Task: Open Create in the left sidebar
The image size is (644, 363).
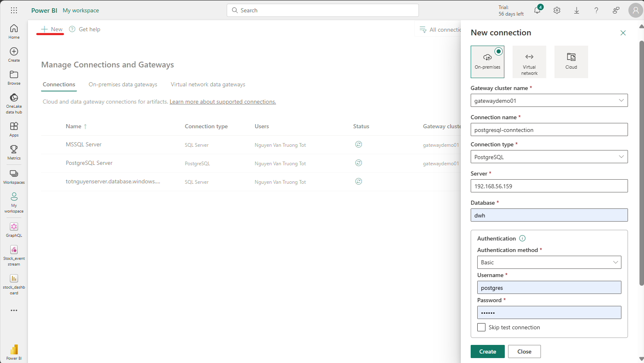Action: (x=14, y=55)
